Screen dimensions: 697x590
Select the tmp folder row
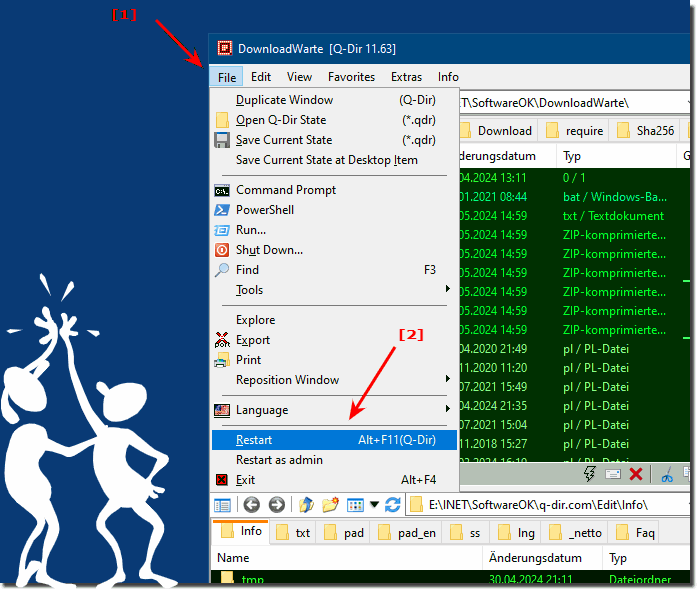[450, 578]
